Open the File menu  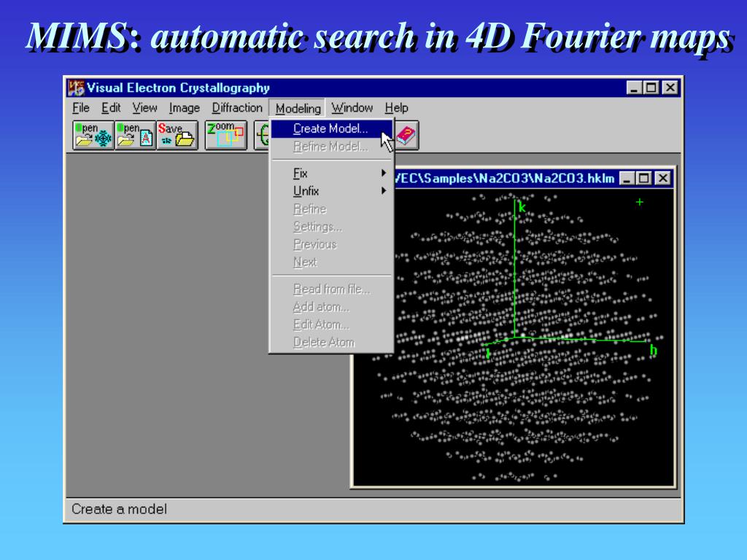(x=81, y=108)
